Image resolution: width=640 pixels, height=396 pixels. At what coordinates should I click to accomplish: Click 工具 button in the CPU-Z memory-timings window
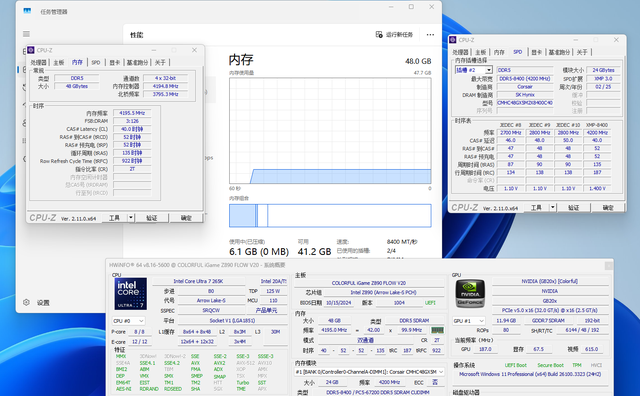(x=114, y=218)
